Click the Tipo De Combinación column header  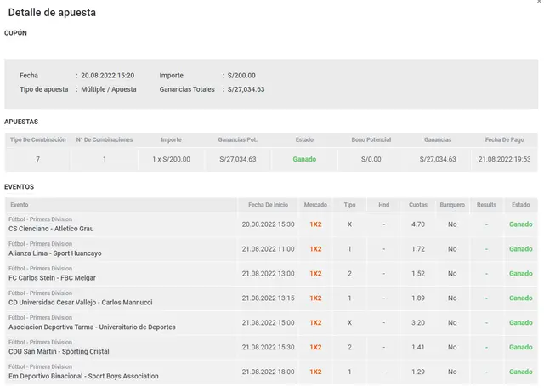pyautogui.click(x=37, y=139)
